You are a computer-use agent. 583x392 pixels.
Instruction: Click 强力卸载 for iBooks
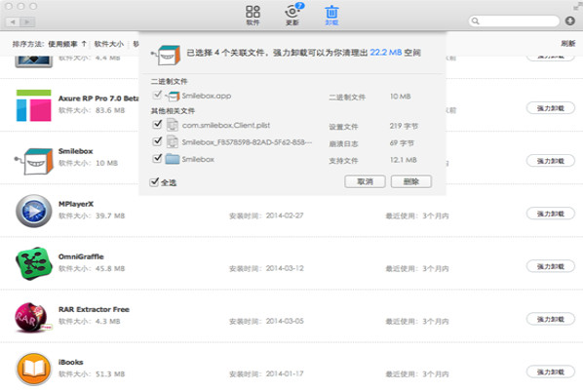(x=550, y=372)
